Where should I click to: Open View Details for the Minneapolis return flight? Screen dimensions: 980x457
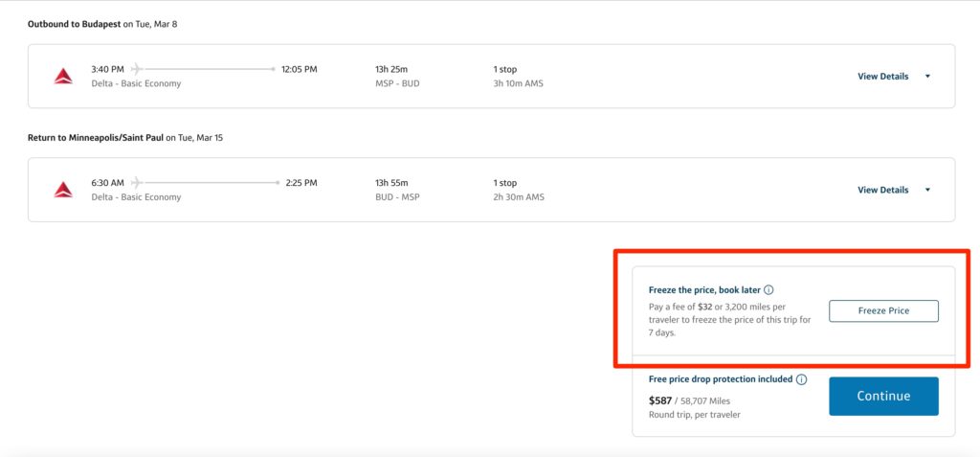pyautogui.click(x=882, y=190)
